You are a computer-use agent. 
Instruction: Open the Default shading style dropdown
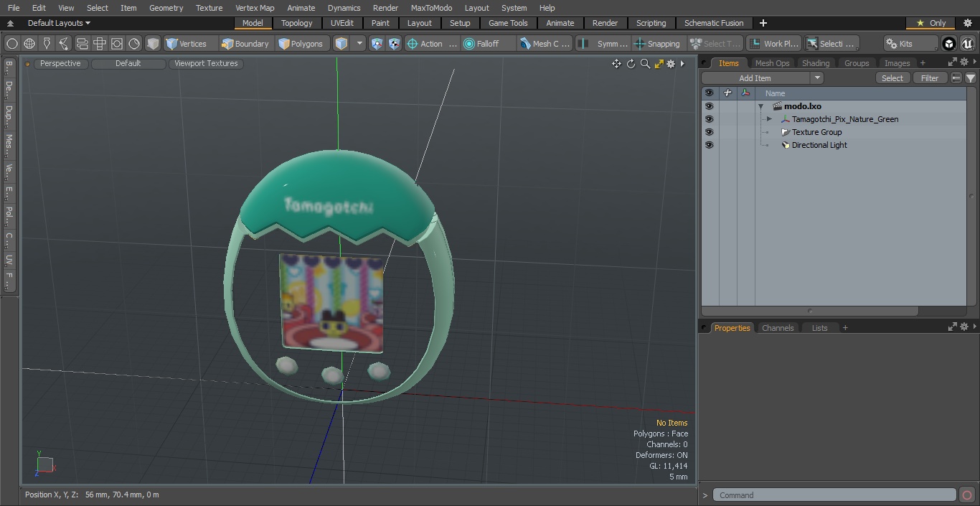[128, 64]
